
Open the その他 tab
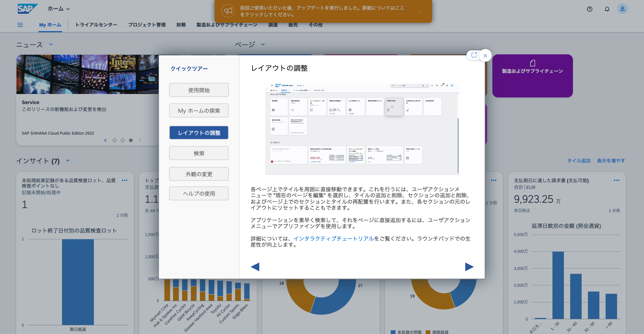tap(316, 25)
